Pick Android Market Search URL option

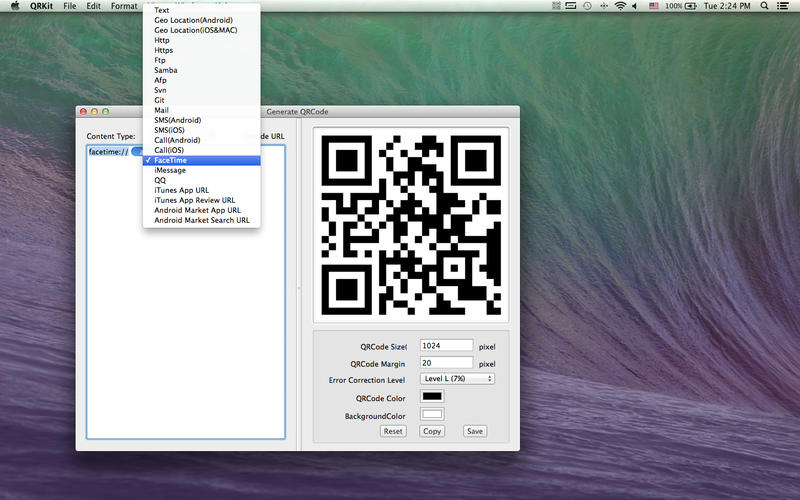[202, 220]
